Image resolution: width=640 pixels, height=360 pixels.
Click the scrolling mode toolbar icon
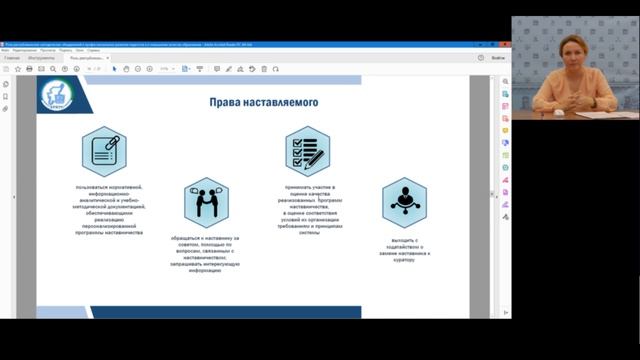[200, 69]
